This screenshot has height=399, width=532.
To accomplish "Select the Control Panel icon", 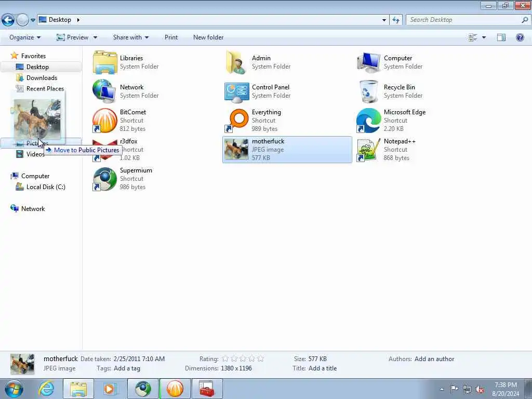I will pyautogui.click(x=236, y=91).
